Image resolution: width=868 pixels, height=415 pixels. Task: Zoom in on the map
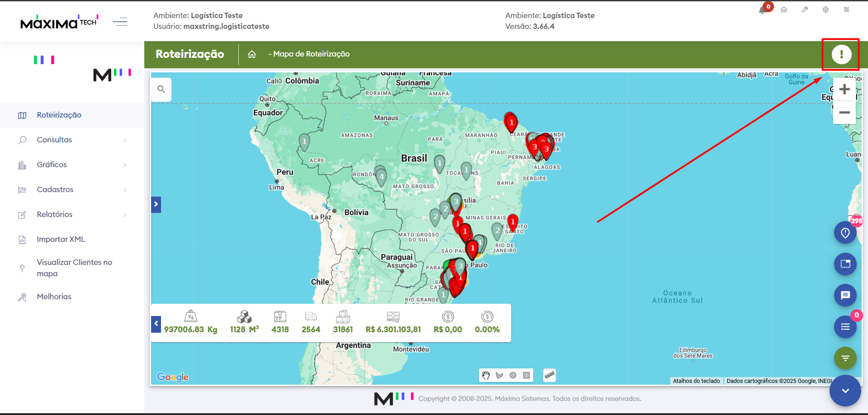(844, 90)
